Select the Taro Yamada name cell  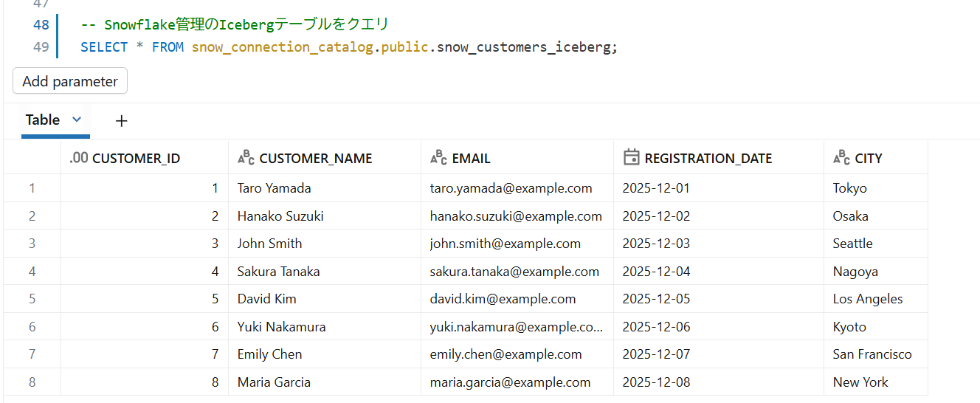click(275, 188)
